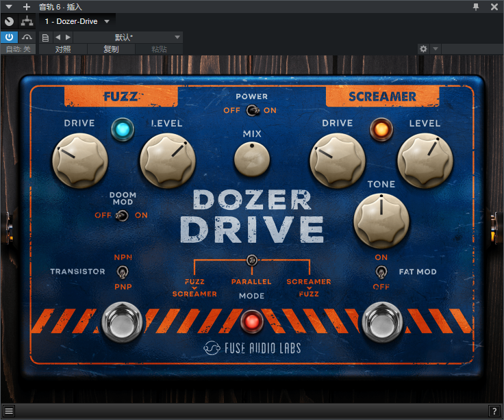This screenshot has width=504, height=420.
Task: Adjust the TONE knob
Action: (381, 220)
